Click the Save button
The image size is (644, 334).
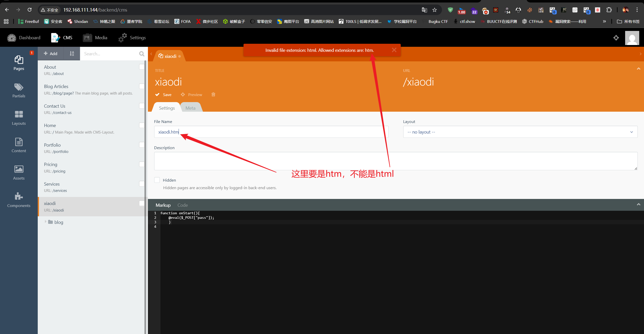pyautogui.click(x=164, y=95)
